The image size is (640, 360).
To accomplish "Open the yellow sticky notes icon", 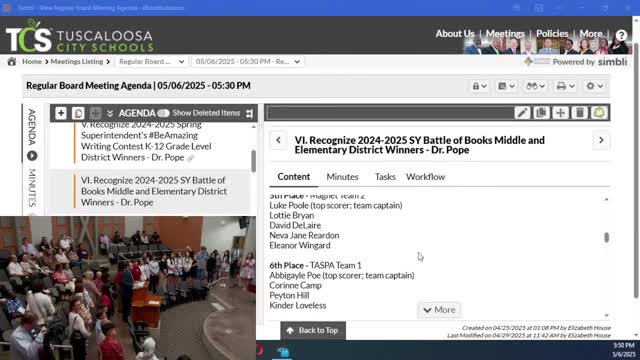I will click(599, 113).
